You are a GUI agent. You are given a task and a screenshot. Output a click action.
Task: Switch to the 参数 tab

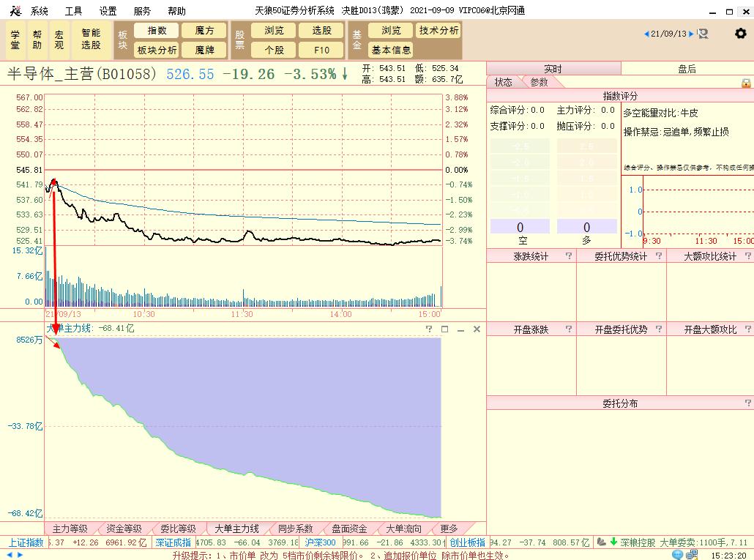[540, 82]
